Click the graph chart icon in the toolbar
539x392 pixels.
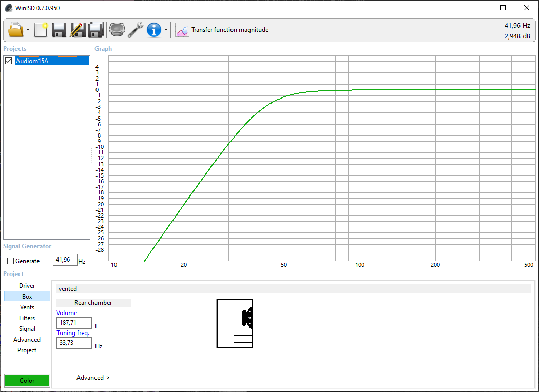(182, 30)
